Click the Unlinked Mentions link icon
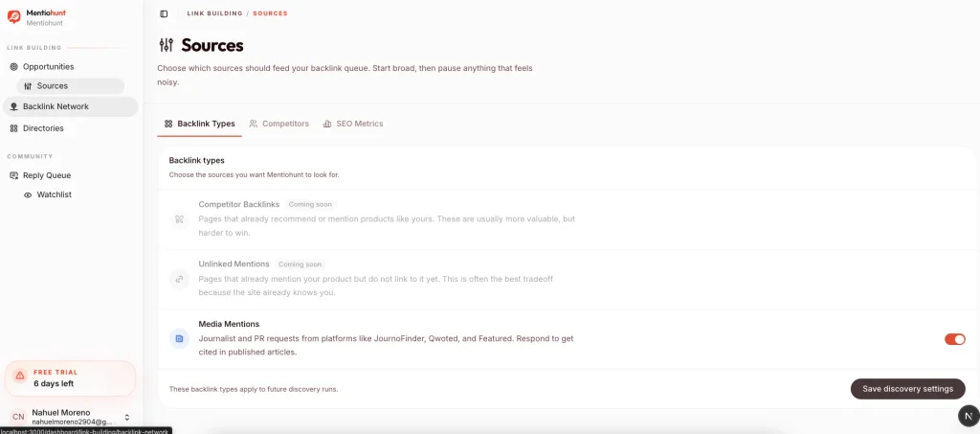The image size is (980, 434). [179, 279]
